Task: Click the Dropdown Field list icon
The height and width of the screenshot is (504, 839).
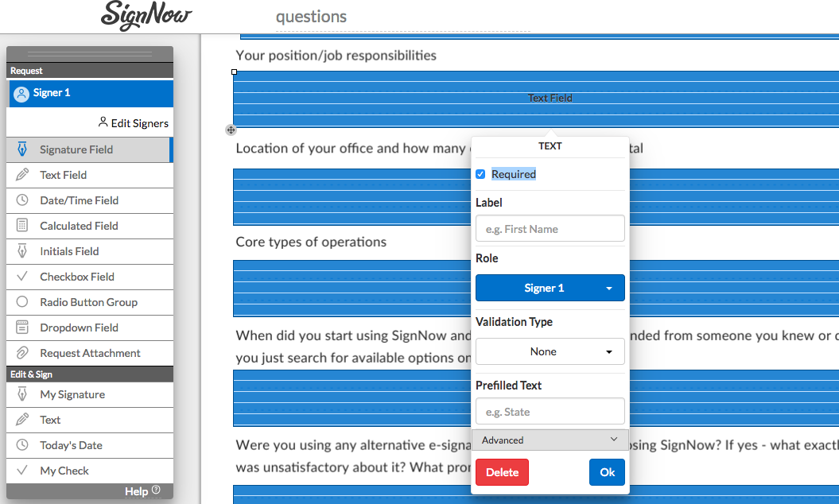Action: (22, 328)
